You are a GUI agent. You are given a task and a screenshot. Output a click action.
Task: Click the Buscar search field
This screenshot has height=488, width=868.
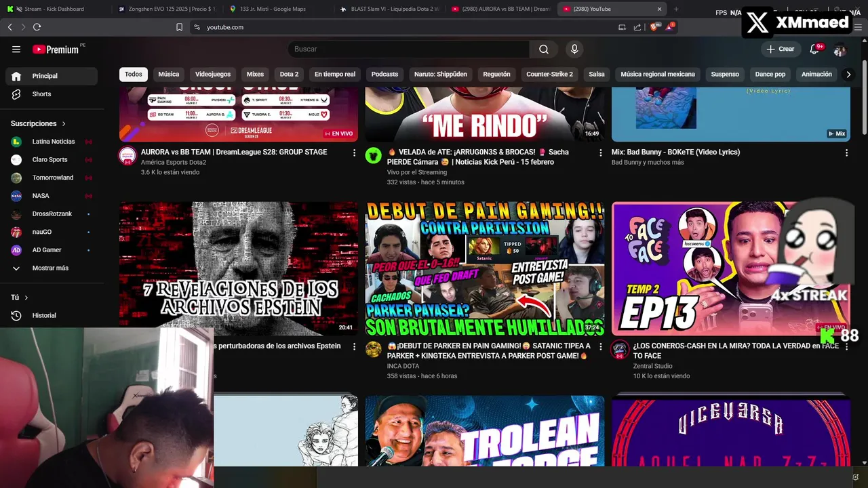408,49
